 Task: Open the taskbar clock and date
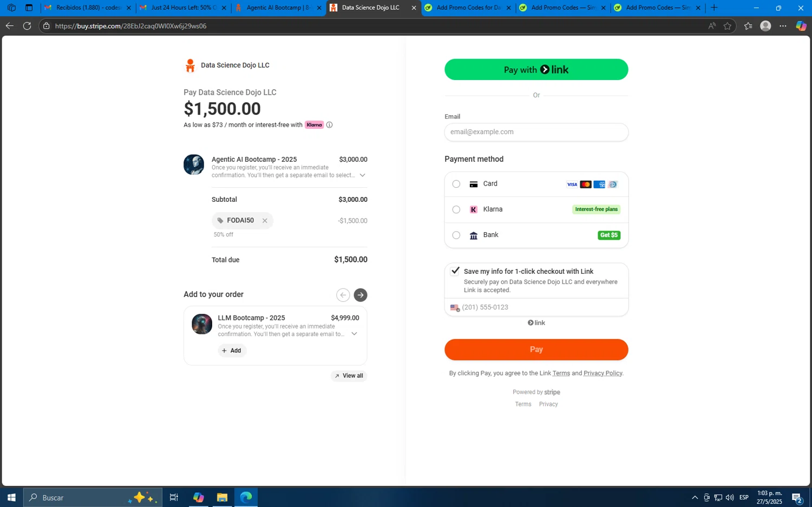click(769, 497)
